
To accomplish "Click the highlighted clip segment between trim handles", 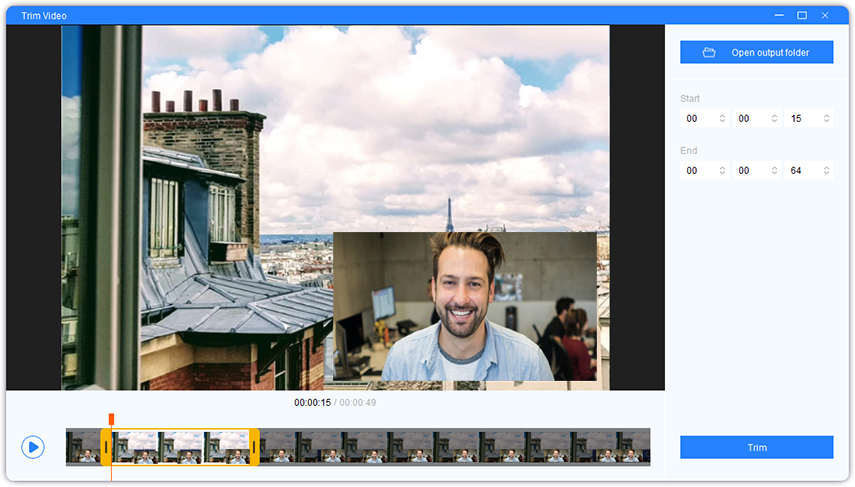I will point(180,447).
